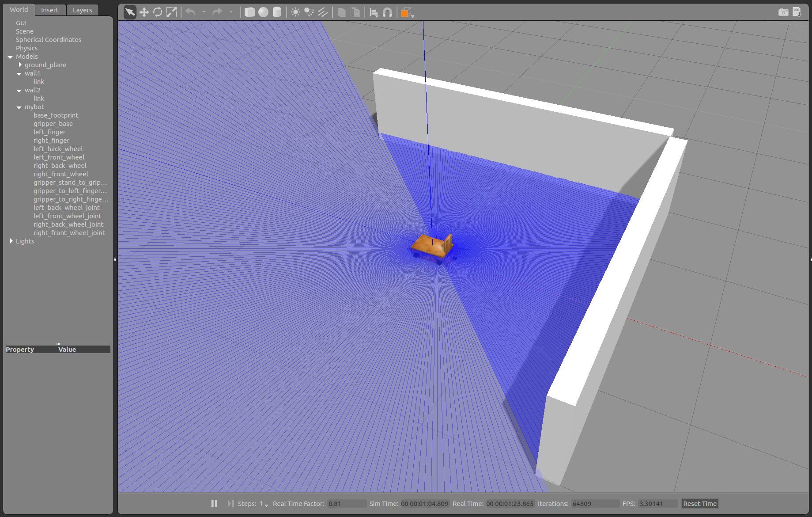812x517 pixels.
Task: Click the Undo arrow icon
Action: pyautogui.click(x=190, y=12)
